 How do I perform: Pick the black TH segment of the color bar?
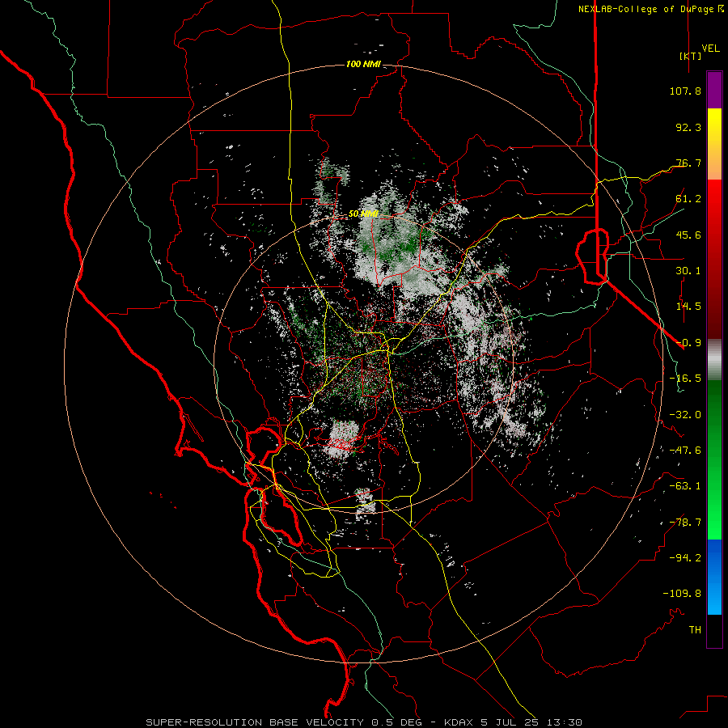coord(714,630)
